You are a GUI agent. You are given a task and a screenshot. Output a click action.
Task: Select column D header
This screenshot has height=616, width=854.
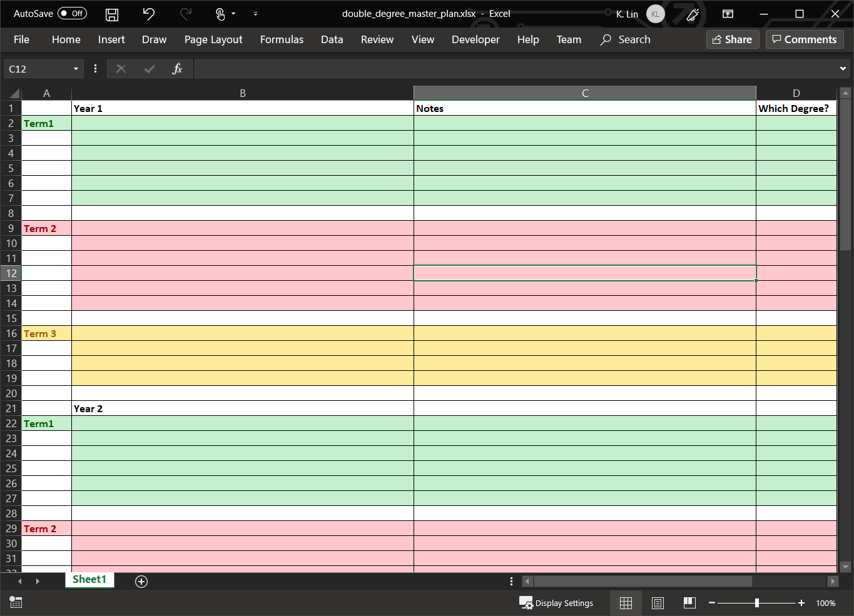[796, 93]
